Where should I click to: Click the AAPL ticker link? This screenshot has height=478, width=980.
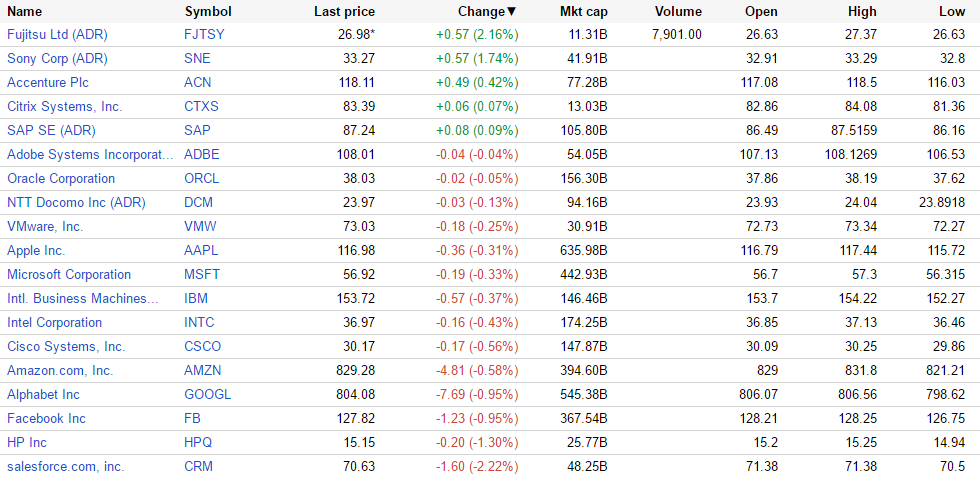click(201, 251)
